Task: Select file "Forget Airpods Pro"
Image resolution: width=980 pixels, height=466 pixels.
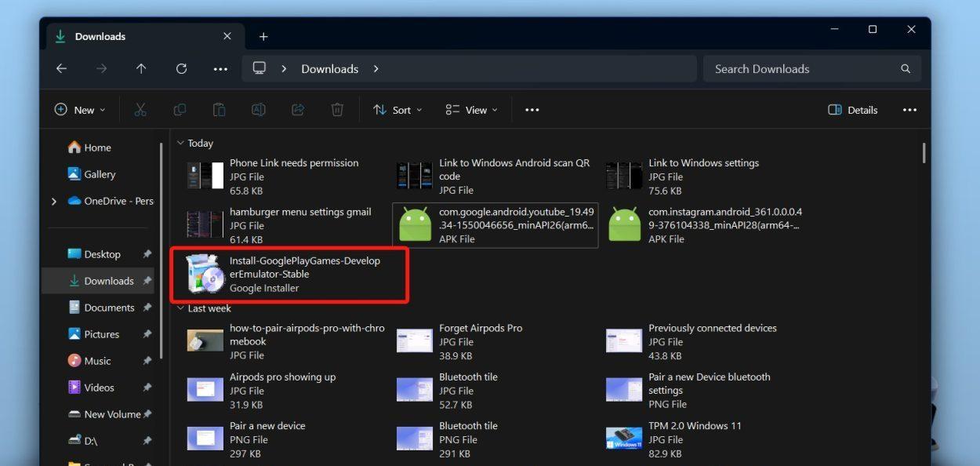Action: (495, 341)
